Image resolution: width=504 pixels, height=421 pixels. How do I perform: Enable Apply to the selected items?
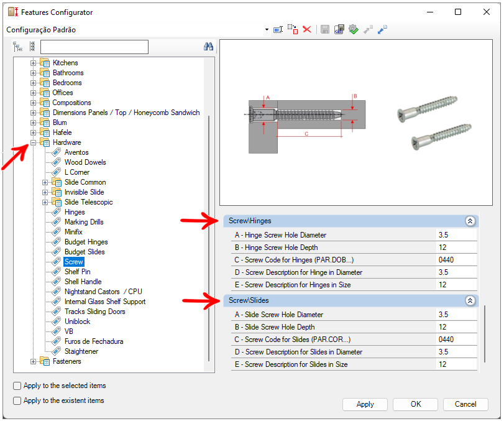pos(17,386)
